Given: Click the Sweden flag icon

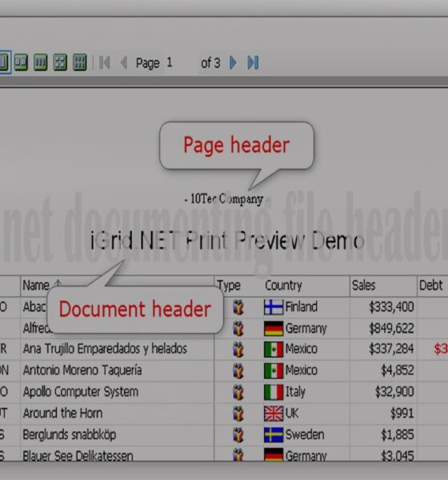Looking at the screenshot, I should (274, 435).
